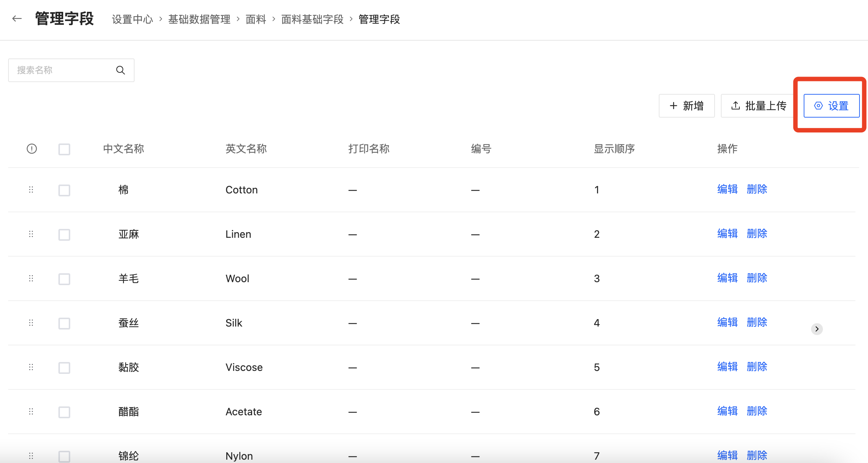Toggle the select-all header checkbox
This screenshot has height=463, width=868.
[64, 149]
